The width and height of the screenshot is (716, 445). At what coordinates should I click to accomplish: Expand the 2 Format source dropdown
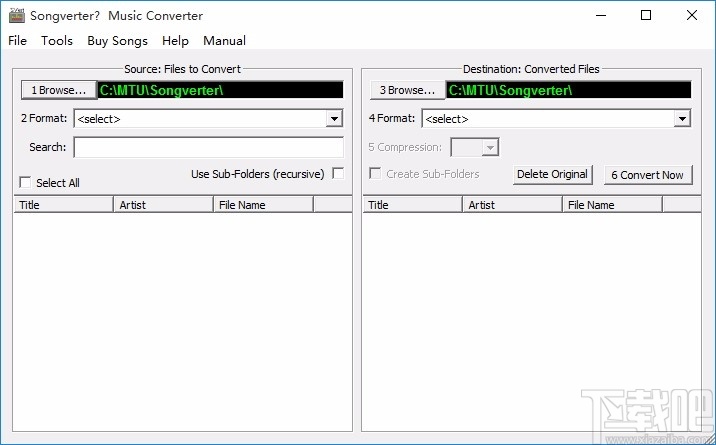[334, 119]
